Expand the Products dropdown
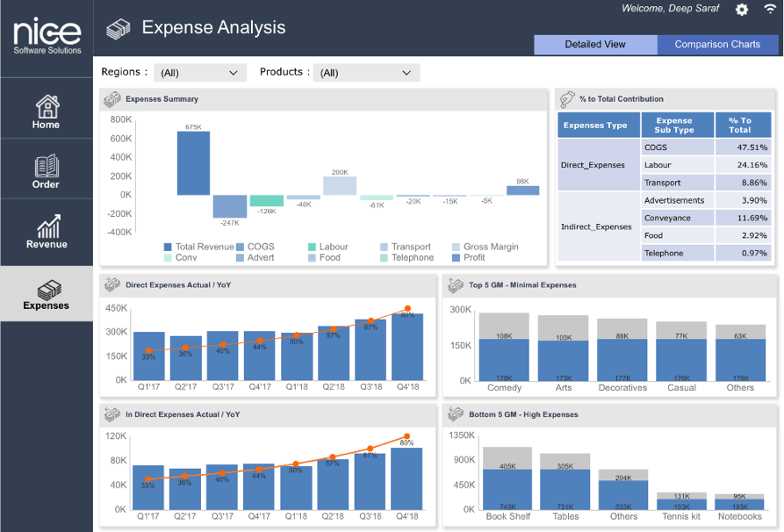This screenshot has width=784, height=532. click(366, 73)
